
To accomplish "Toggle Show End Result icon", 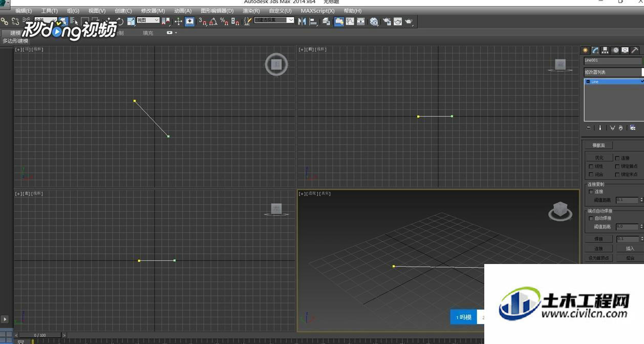I will point(600,128).
